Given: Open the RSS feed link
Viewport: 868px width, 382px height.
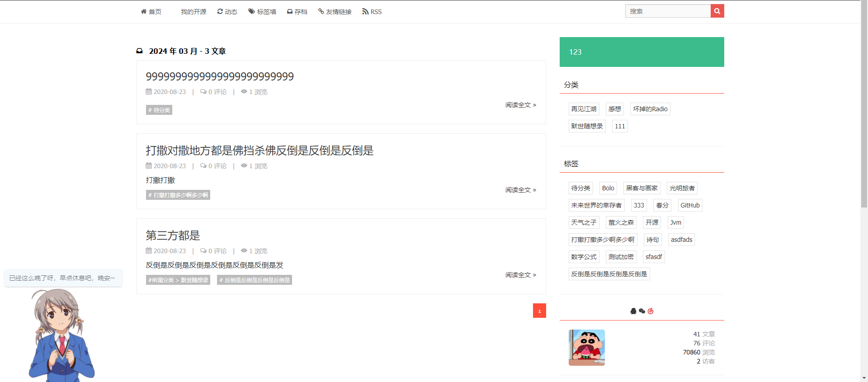Looking at the screenshot, I should (372, 12).
